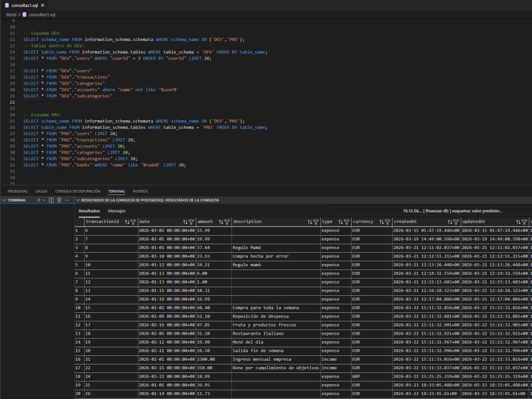The image size is (532, 399).
Task: Click the description column header
Action: click(247, 221)
